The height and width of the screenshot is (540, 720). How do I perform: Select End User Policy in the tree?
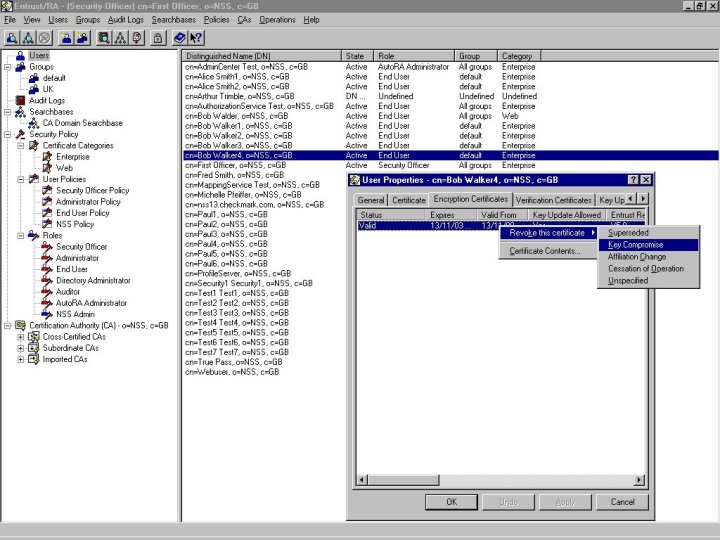click(x=83, y=213)
